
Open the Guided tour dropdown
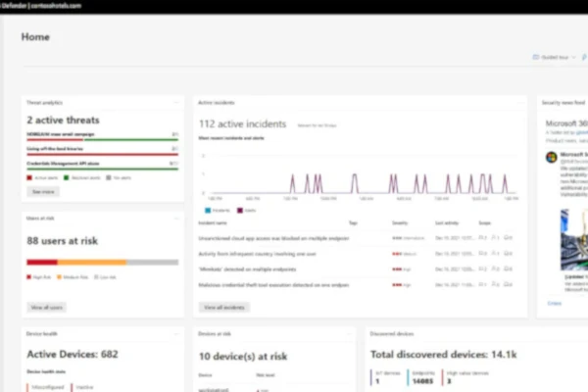pos(554,57)
